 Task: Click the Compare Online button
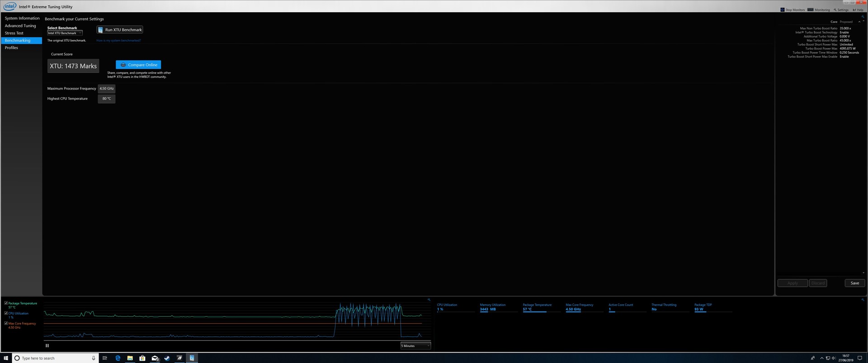138,65
